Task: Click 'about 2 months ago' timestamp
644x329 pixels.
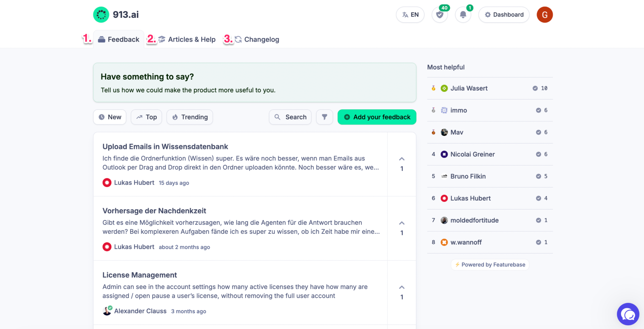Action: (x=184, y=247)
